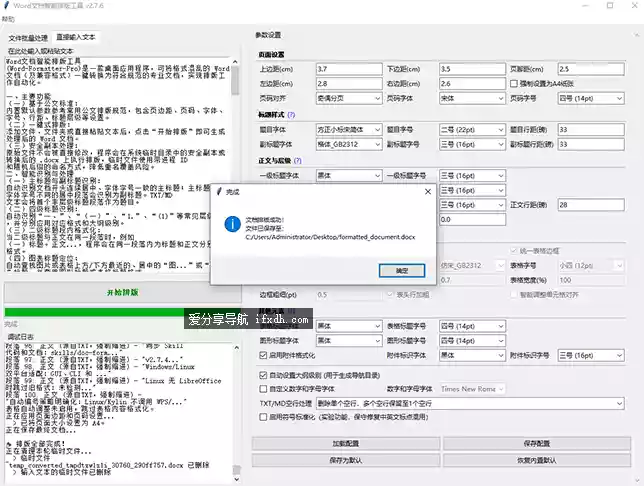Click the 题目行距(磅) field showing 33
The height and width of the screenshot is (486, 644).
tap(591, 129)
